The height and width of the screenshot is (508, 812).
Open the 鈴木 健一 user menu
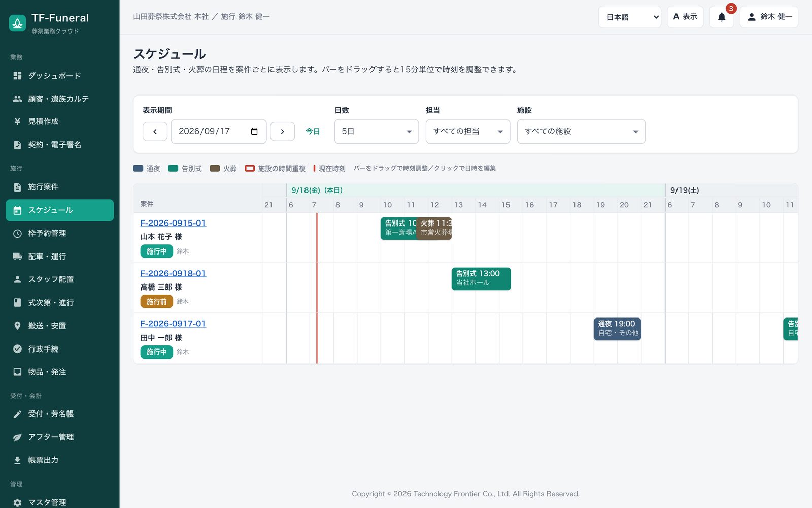tap(769, 17)
